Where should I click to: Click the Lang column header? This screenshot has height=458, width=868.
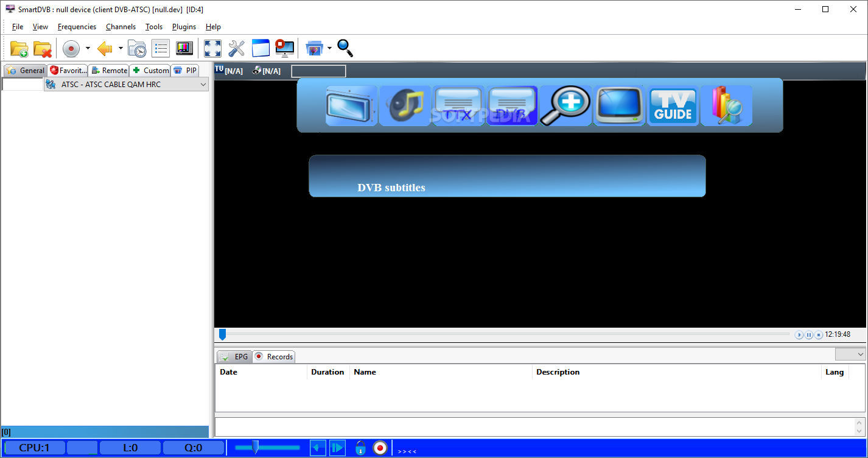click(x=835, y=372)
